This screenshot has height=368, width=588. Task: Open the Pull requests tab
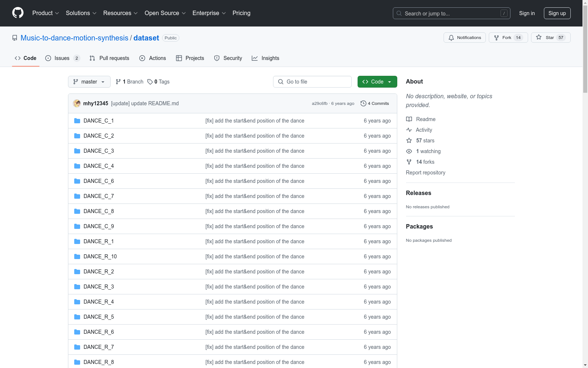pos(110,58)
